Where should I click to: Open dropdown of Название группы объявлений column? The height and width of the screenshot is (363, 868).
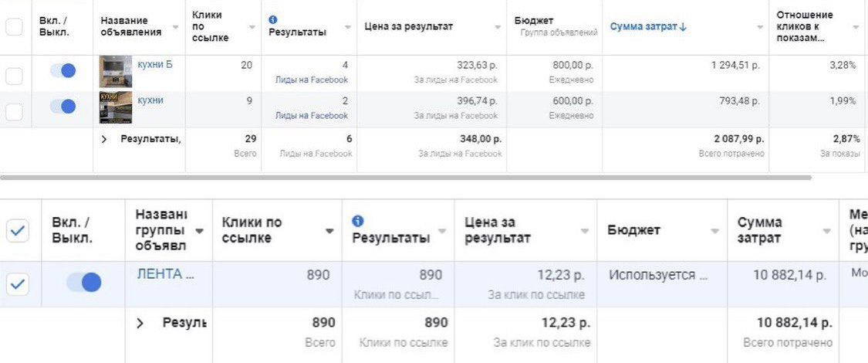click(x=199, y=231)
